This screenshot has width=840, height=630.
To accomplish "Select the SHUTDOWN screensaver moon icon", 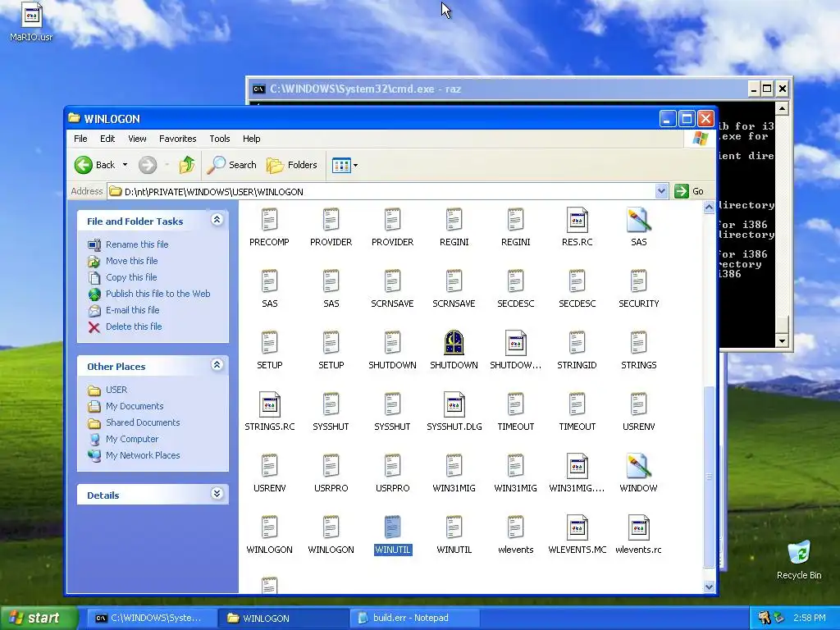I will point(454,342).
